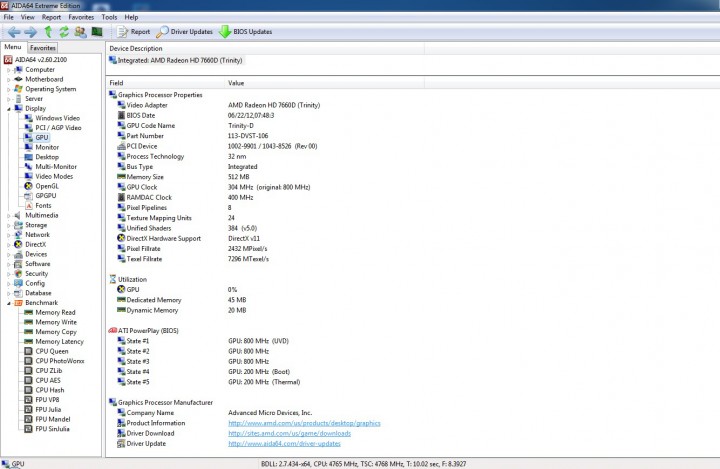Click the Security shield icon
720x469 pixels.
pyautogui.click(x=18, y=273)
